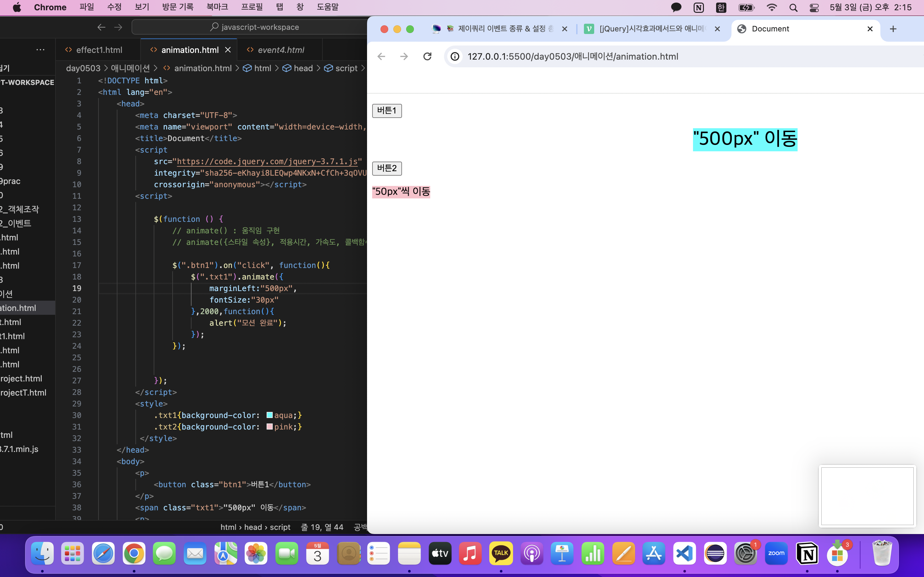Click VS Code back navigation arrow
This screenshot has height=577, width=924.
tap(101, 27)
